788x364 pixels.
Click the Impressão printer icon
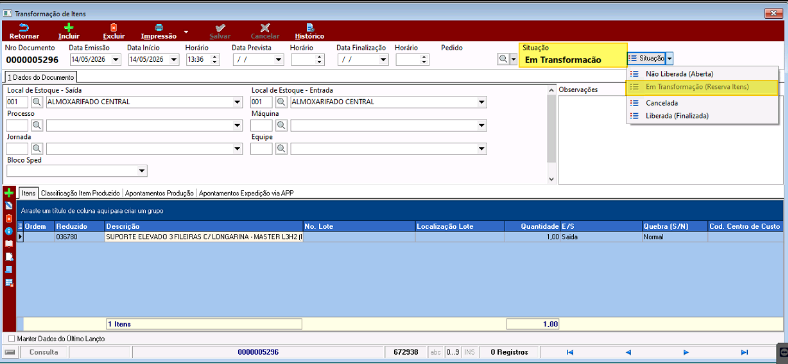coord(159,28)
